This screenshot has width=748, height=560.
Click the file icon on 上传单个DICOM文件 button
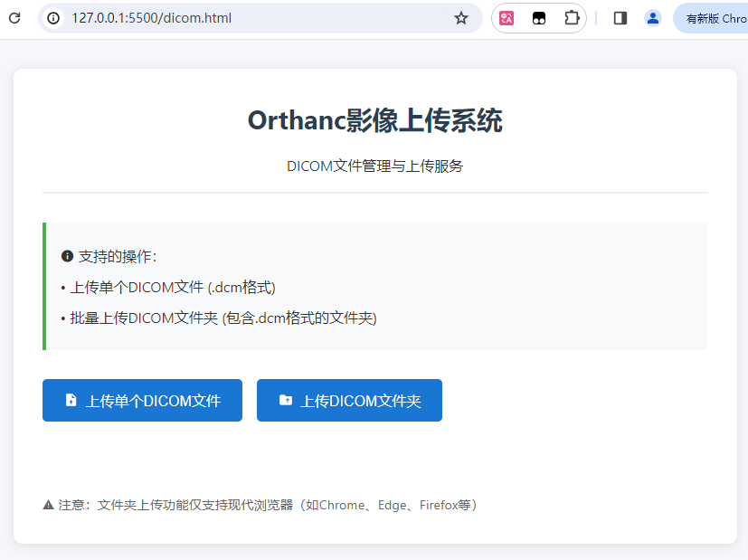point(72,400)
